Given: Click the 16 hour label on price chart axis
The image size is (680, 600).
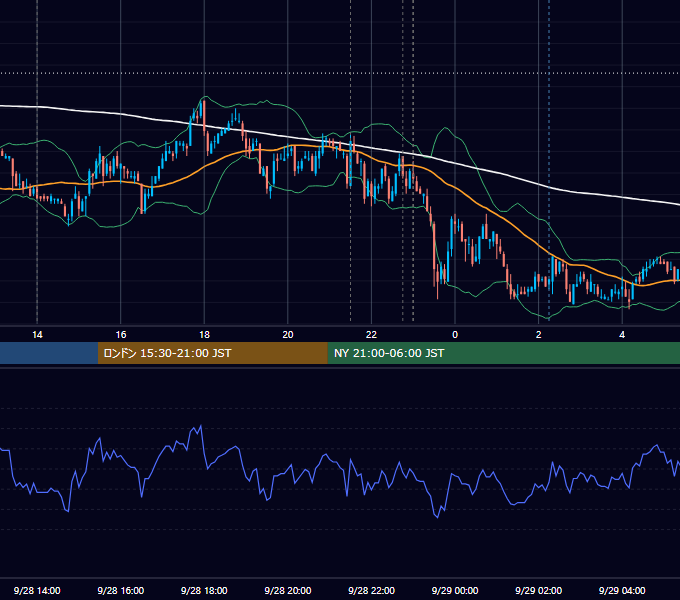Looking at the screenshot, I should (121, 335).
